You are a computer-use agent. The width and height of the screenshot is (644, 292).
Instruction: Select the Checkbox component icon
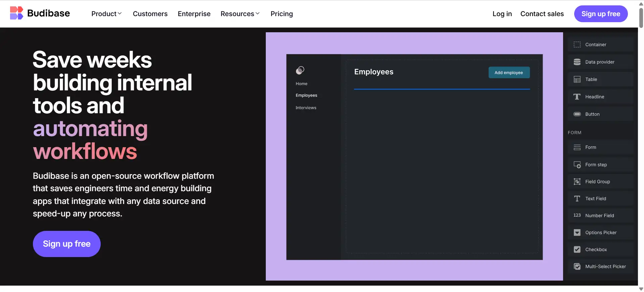(577, 249)
